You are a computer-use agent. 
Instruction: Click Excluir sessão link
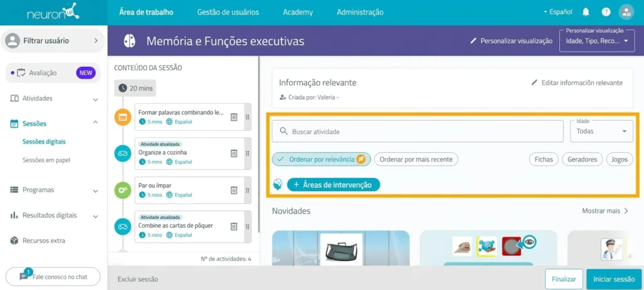point(138,279)
